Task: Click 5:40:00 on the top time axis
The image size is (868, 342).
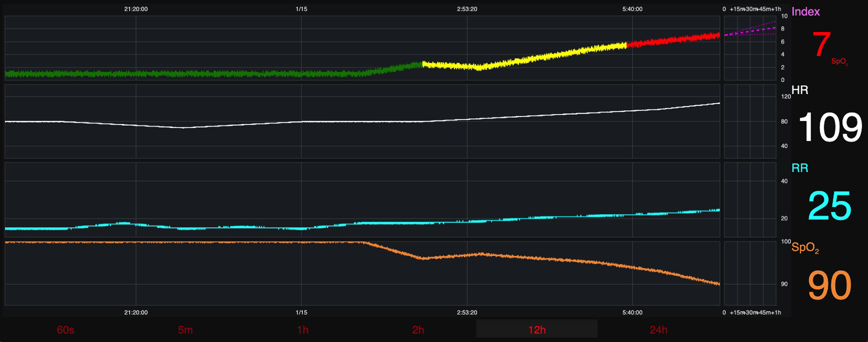Action: tap(632, 9)
